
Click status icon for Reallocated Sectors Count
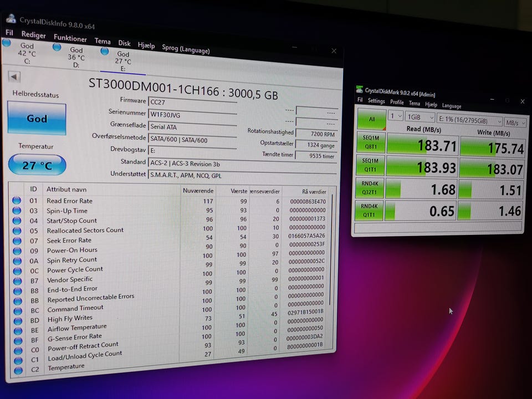[17, 231]
